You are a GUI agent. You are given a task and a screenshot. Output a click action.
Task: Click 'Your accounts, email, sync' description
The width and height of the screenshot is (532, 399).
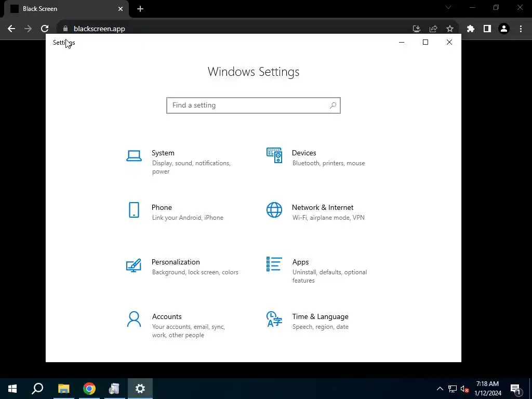188,331
